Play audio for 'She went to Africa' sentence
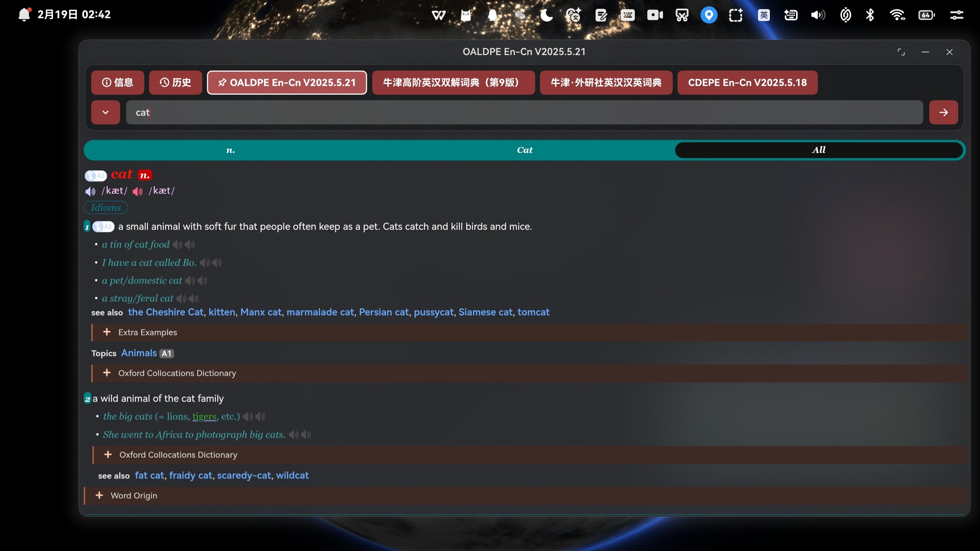This screenshot has height=551, width=980. (293, 435)
